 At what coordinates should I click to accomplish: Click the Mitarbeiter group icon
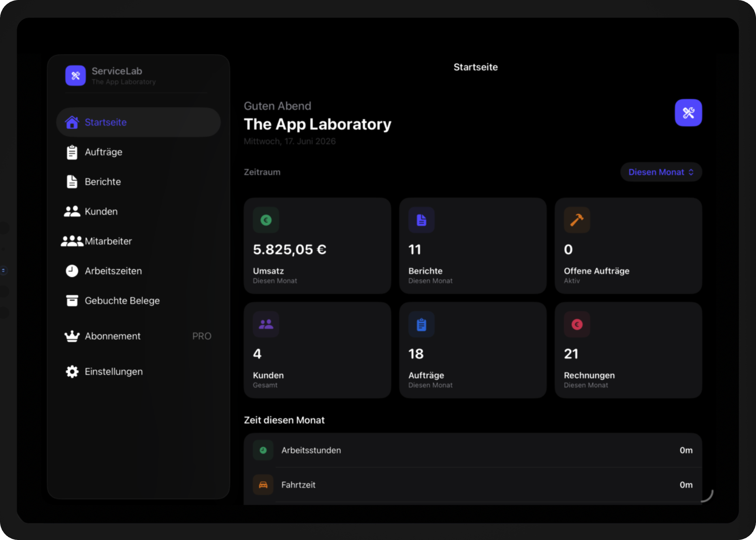click(72, 241)
